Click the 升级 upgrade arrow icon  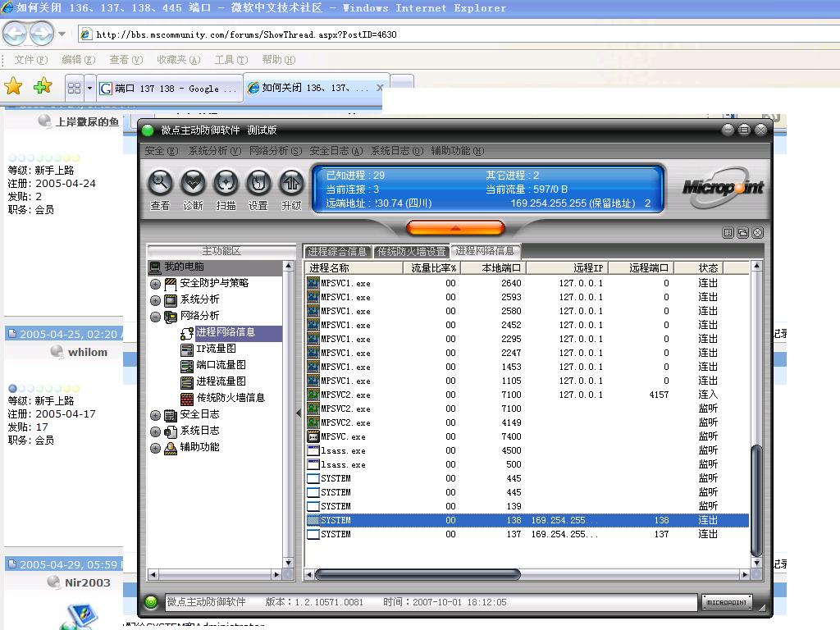[291, 183]
